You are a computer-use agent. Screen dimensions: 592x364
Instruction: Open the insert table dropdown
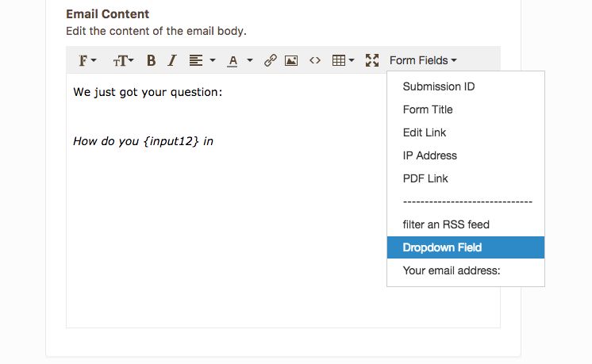coord(343,60)
